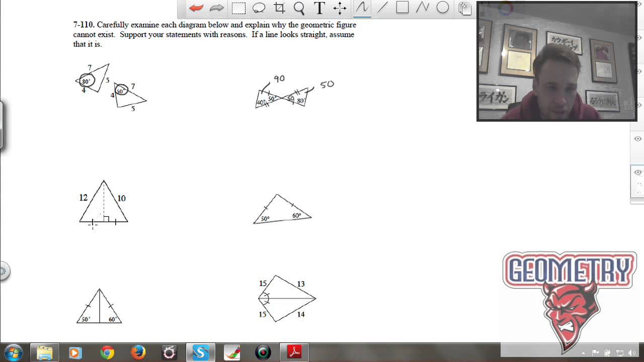Screen dimensions: 644x362
Task: Select the rectangular marquee selection tool
Action: click(x=238, y=8)
